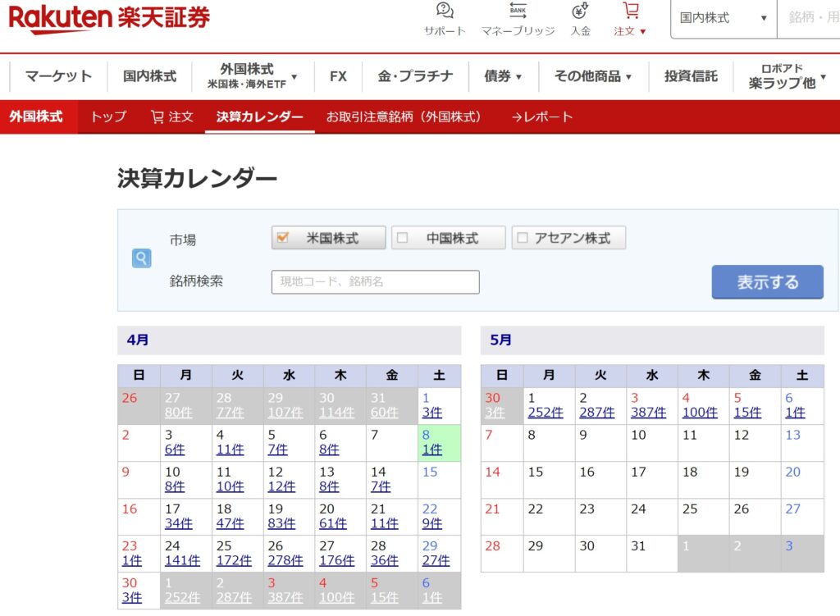Open the 国内株式 search category dropdown
This screenshot has height=616, width=840.
[x=723, y=18]
